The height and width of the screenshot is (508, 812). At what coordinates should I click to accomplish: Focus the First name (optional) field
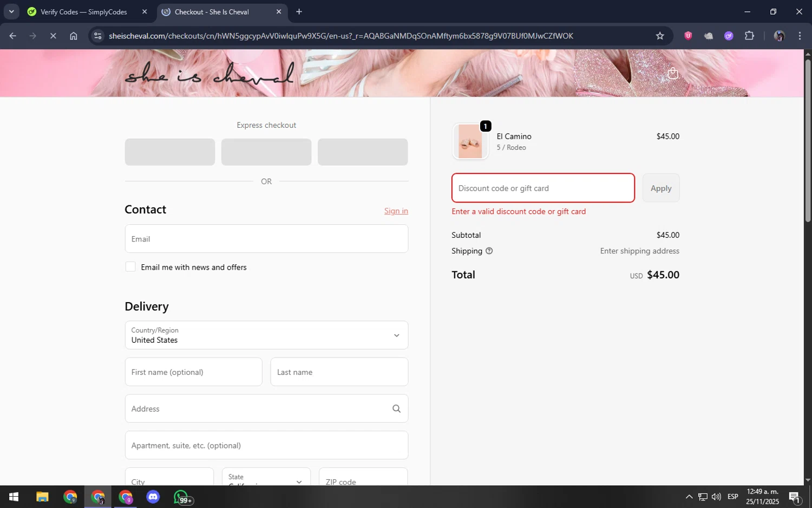(194, 372)
